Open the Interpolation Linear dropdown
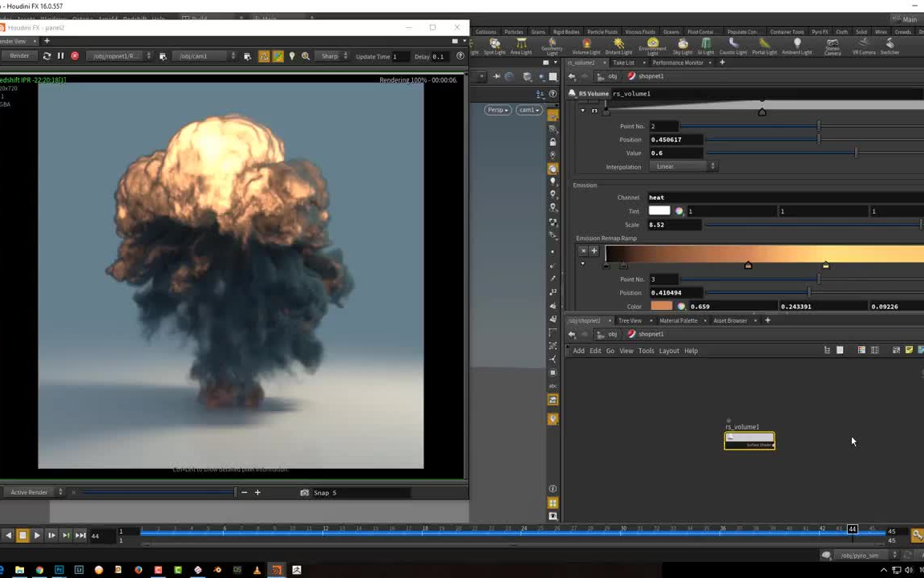Image resolution: width=924 pixels, height=578 pixels. [683, 166]
